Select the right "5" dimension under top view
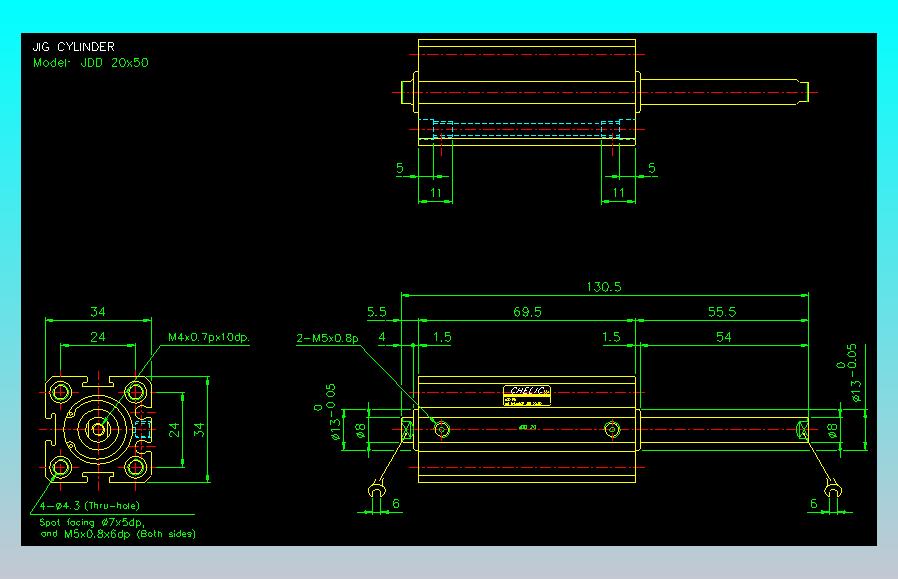This screenshot has height=579, width=898. [x=652, y=168]
